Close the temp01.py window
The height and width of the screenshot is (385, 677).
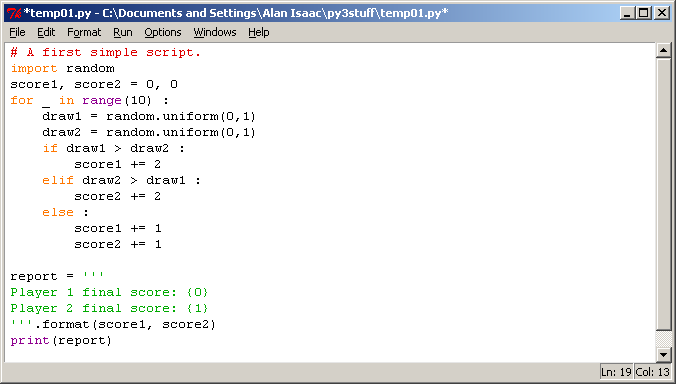(x=661, y=13)
